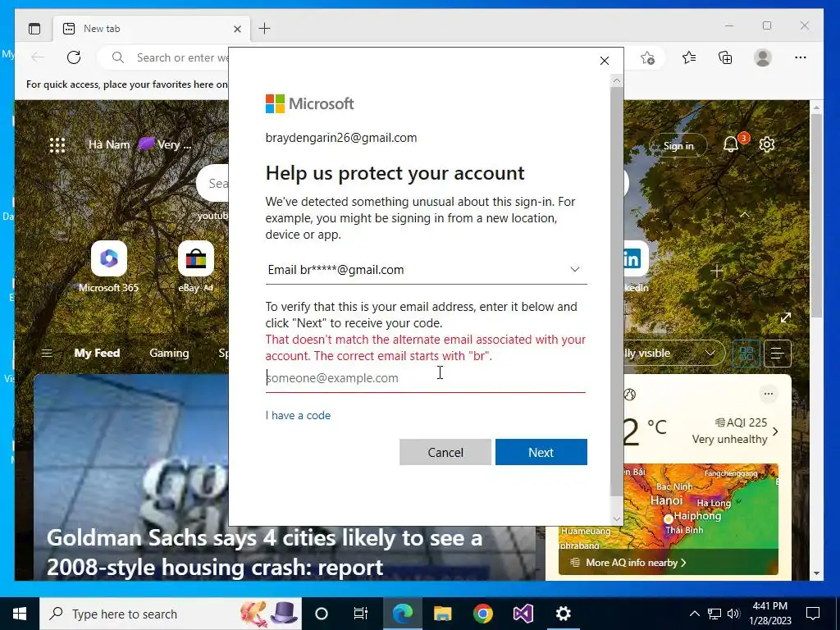Open Edge tab actions menu icon
Image resolution: width=840 pixels, height=630 pixels.
(34, 29)
